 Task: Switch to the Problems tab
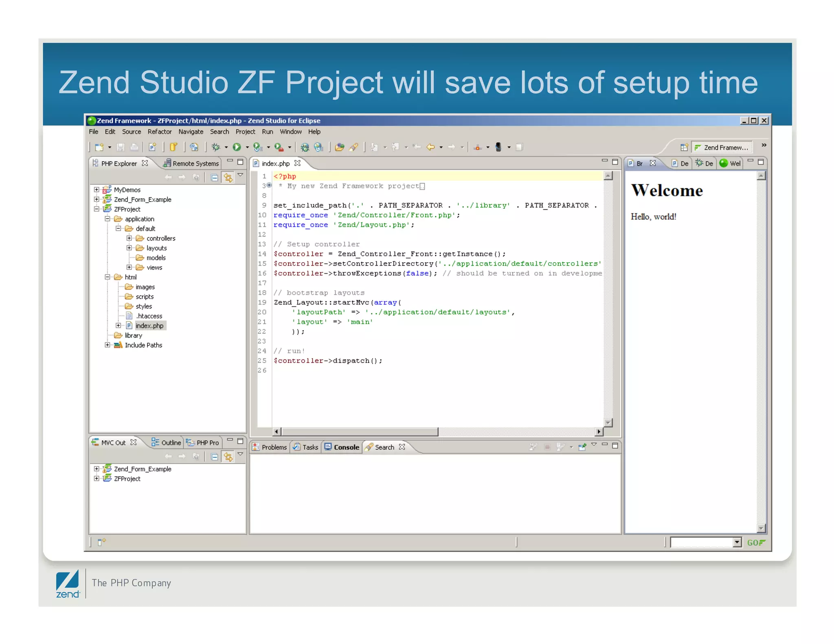[269, 447]
